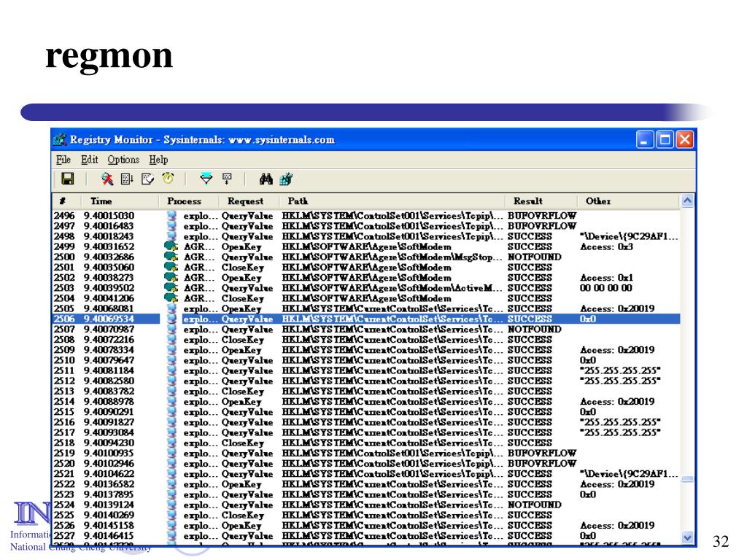
Task: Click the scrollbar up arrow
Action: click(687, 201)
